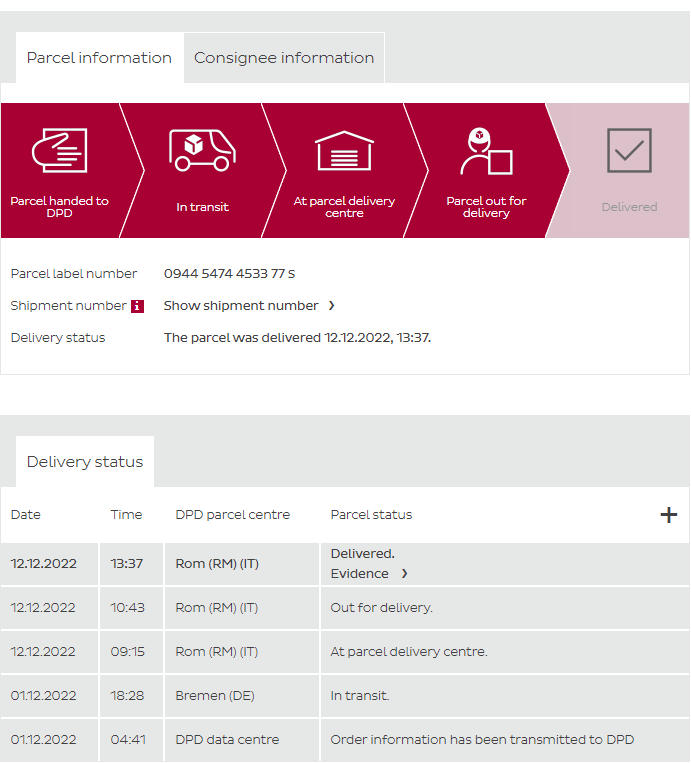
Task: Expand table with the plus icon
Action: 668,515
